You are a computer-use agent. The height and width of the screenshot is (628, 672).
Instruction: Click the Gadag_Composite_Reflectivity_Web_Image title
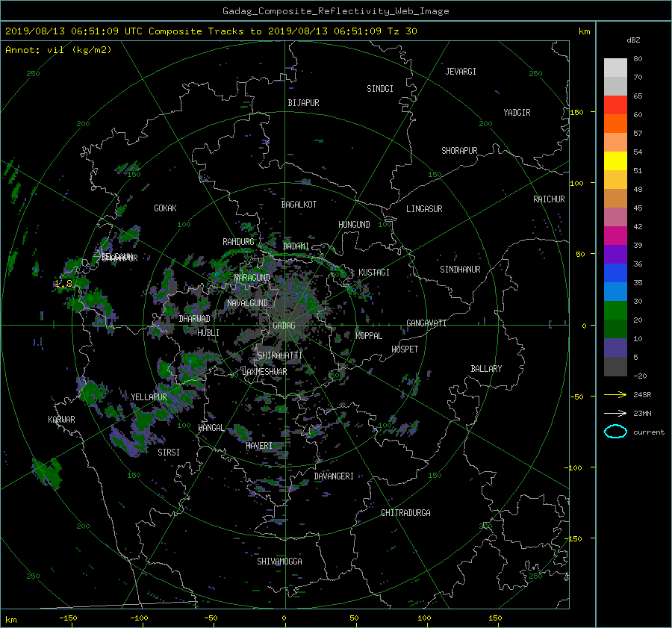point(335,11)
